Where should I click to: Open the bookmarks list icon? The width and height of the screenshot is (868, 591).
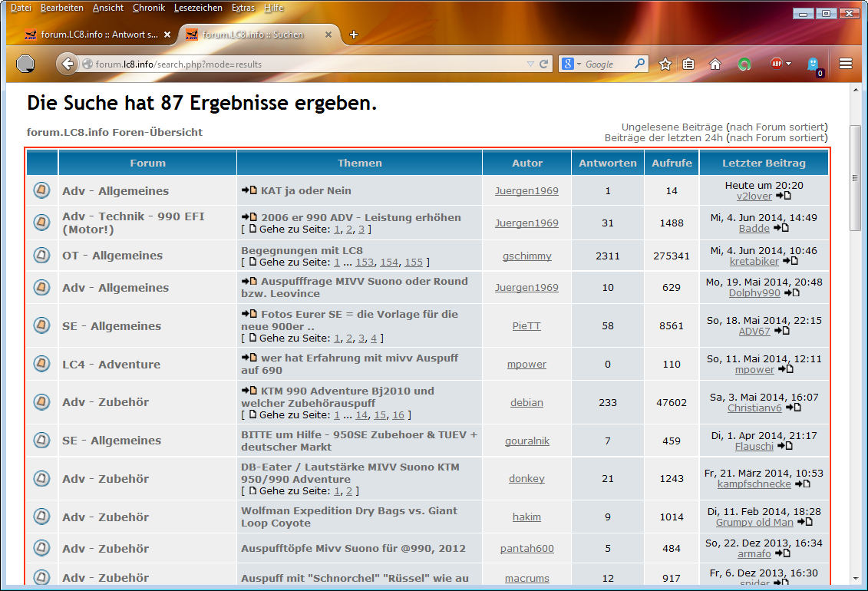(x=689, y=64)
